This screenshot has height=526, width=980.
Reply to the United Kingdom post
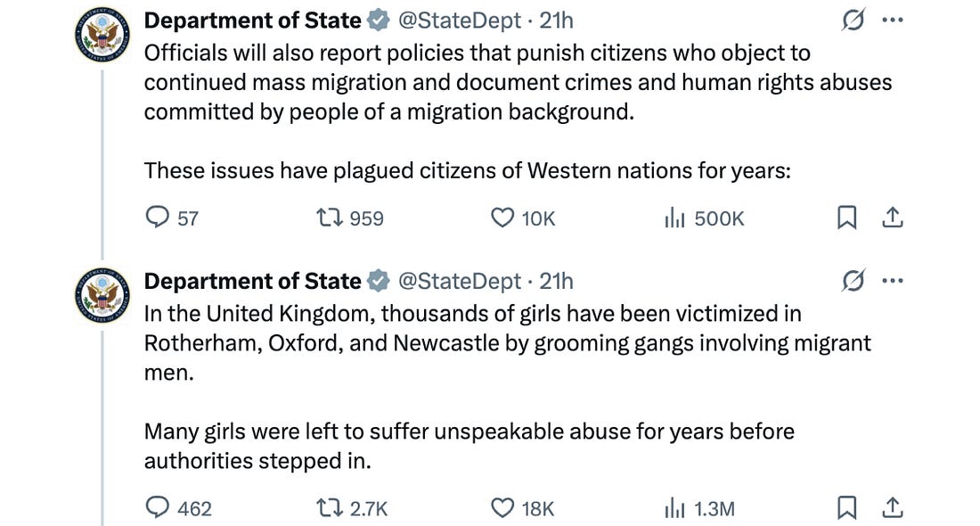[x=157, y=508]
